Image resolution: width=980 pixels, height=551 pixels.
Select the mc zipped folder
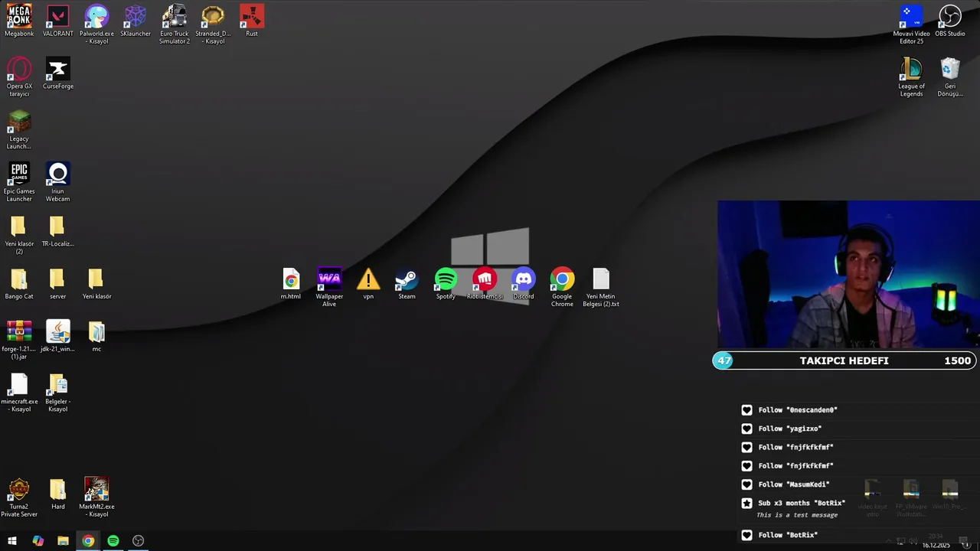coord(96,337)
